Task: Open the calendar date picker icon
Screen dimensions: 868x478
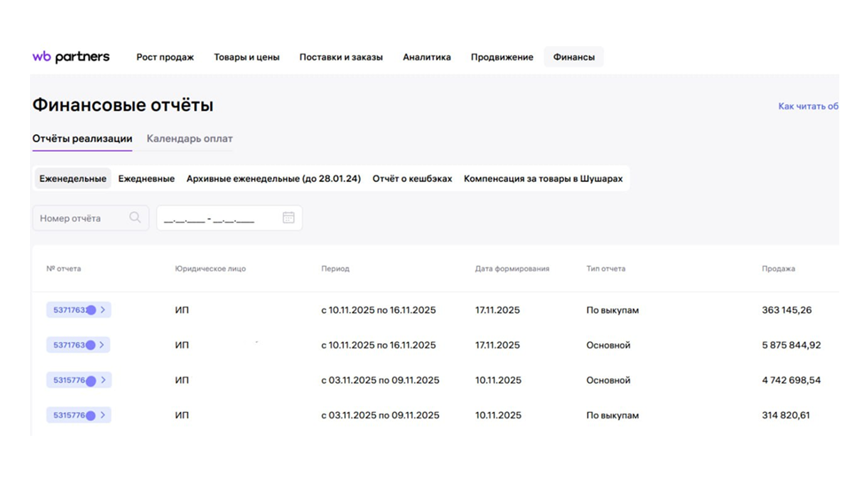Action: (x=288, y=218)
